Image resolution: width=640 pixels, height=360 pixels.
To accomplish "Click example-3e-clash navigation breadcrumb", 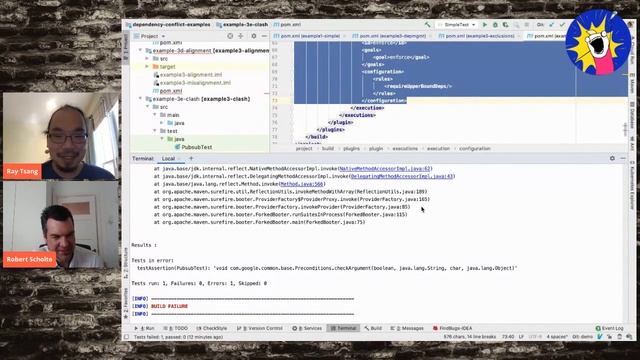I will click(242, 24).
